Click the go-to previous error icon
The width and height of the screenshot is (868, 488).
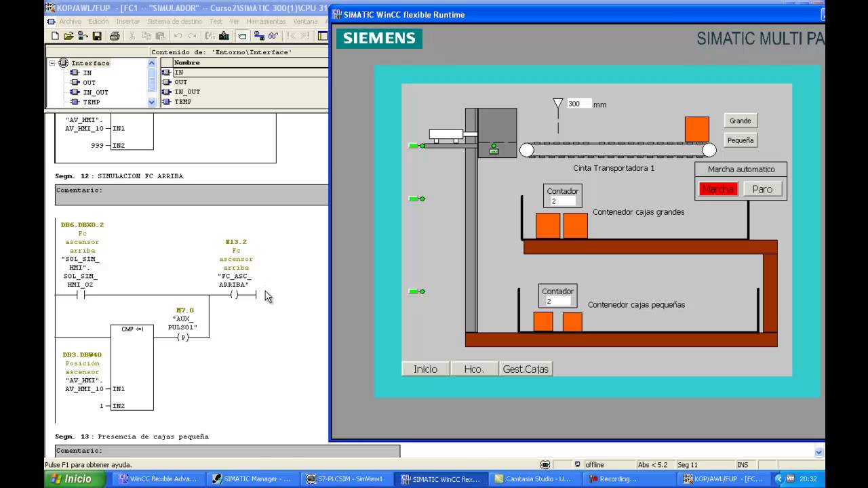[x=292, y=36]
